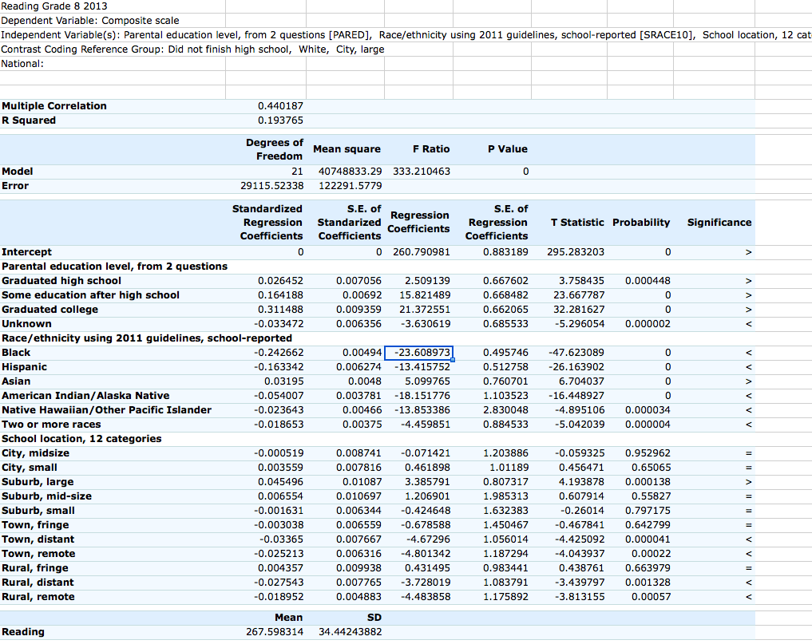The width and height of the screenshot is (812, 644).
Task: Select the Reading mean value 267.598314
Action: 275,632
